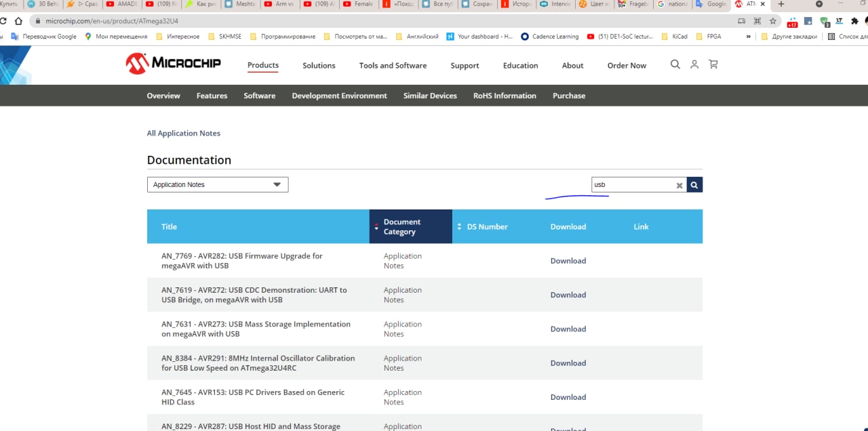868x431 pixels.
Task: Jump to Software section
Action: click(x=259, y=96)
